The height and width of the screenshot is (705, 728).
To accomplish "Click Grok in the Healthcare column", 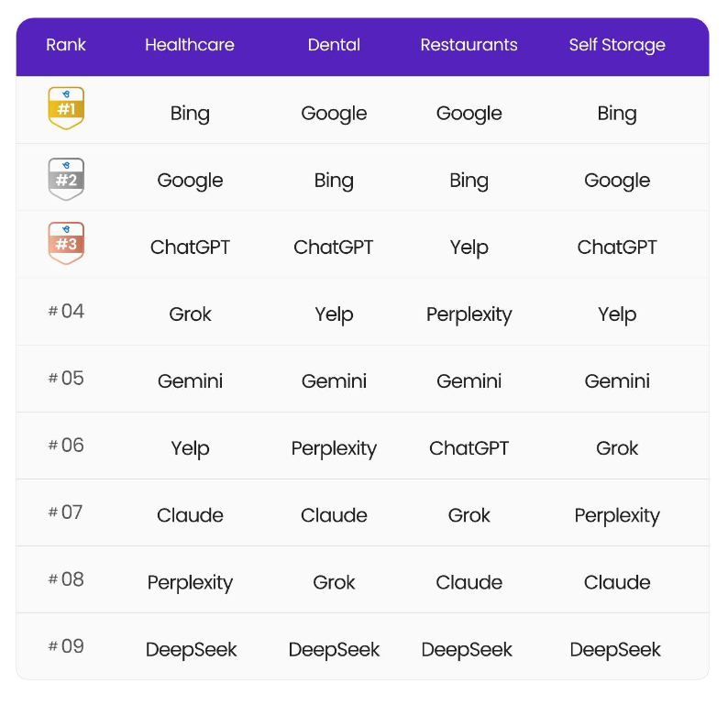I will (x=190, y=314).
